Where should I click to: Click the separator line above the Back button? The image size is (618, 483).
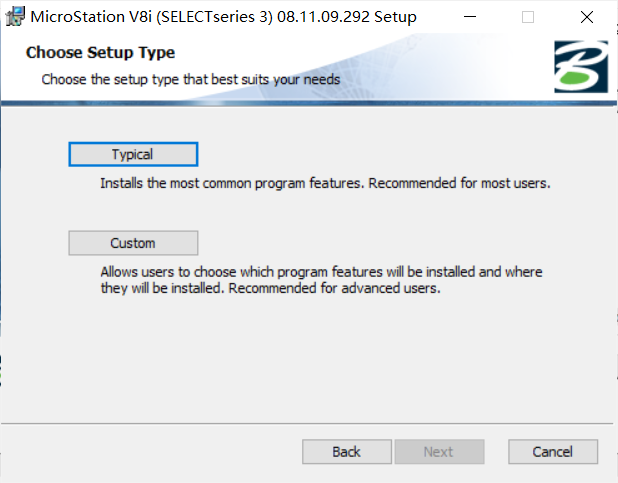(x=309, y=424)
